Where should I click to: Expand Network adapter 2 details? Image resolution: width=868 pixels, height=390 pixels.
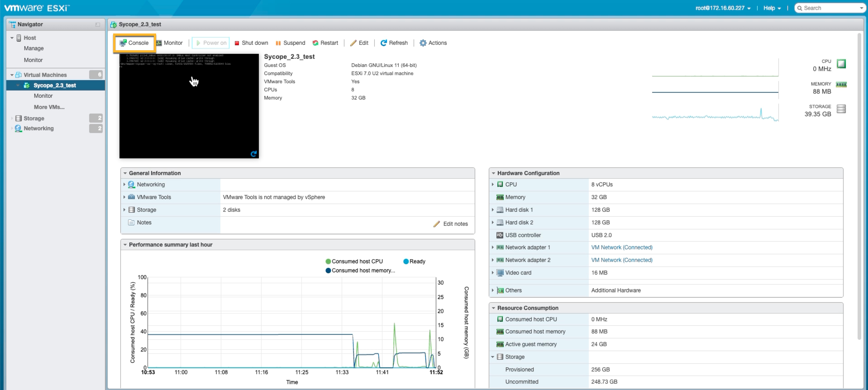click(x=493, y=260)
